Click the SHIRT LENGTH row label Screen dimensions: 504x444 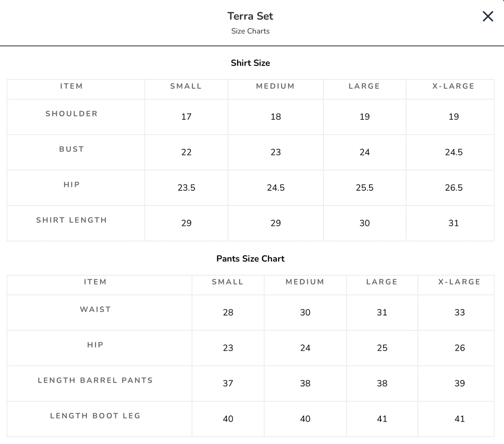pyautogui.click(x=72, y=220)
